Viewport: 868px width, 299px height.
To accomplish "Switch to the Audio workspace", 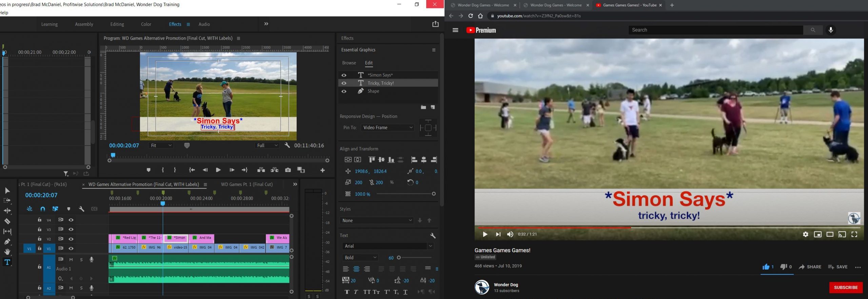I will click(x=204, y=24).
